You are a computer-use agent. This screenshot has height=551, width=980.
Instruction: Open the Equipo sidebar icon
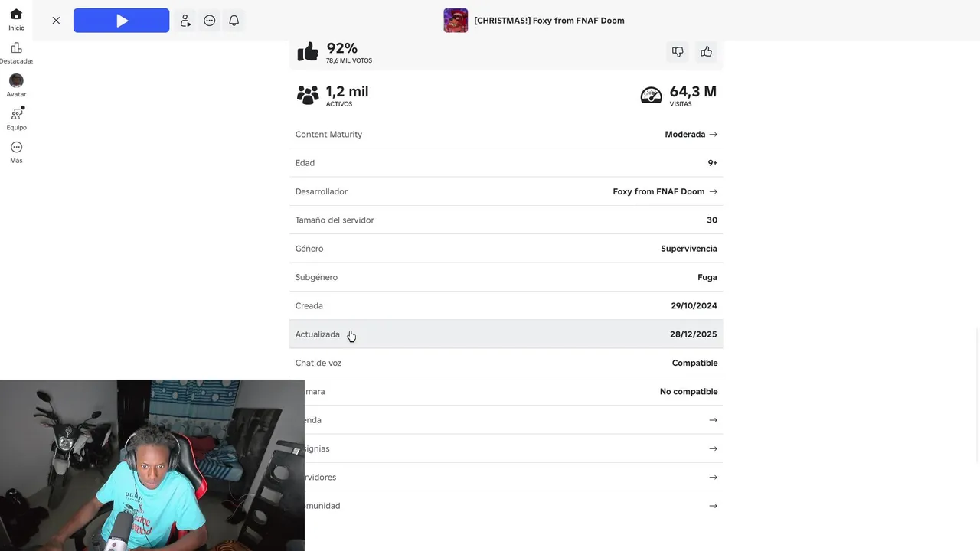(16, 119)
